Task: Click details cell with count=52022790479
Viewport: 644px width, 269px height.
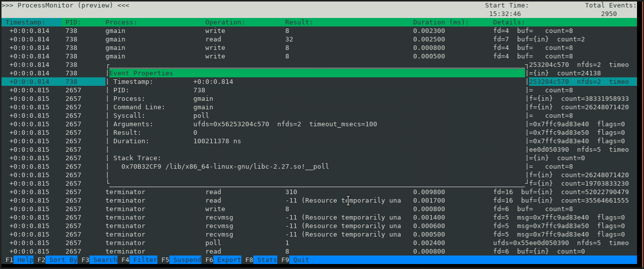Action: coord(561,192)
